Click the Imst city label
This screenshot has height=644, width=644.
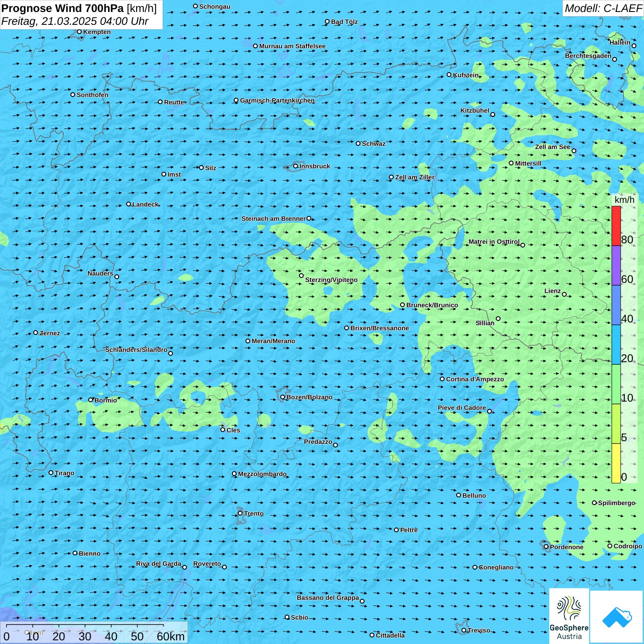(174, 174)
